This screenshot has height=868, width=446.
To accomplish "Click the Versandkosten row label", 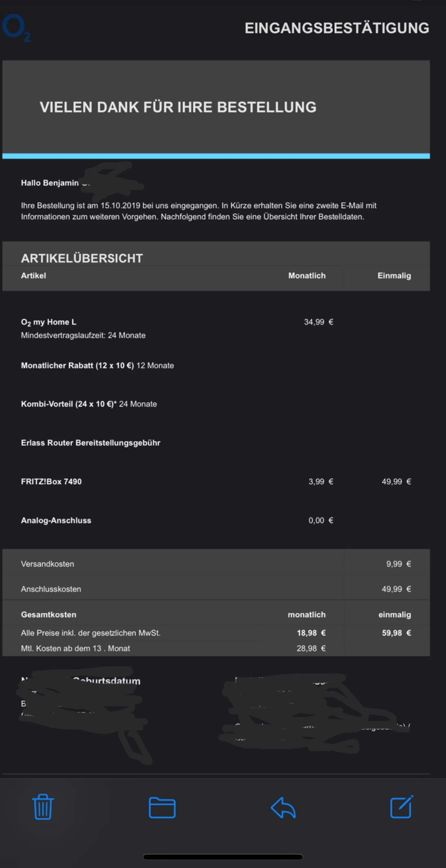I will 47,564.
